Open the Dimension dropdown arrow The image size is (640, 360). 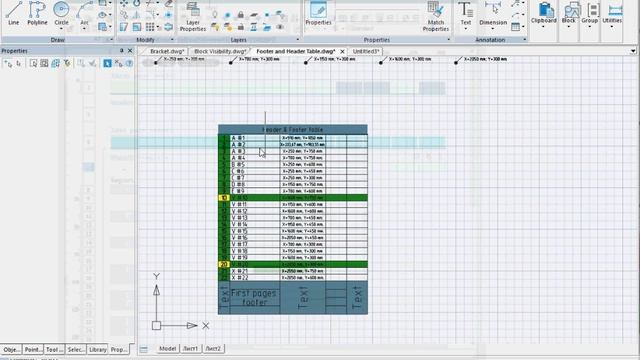(493, 29)
